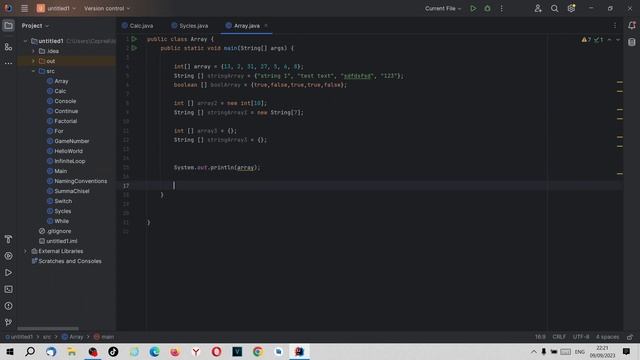Viewport: 640px width, 360px height.
Task: Show more tool windows ellipsis
Action: [x=8, y=63]
